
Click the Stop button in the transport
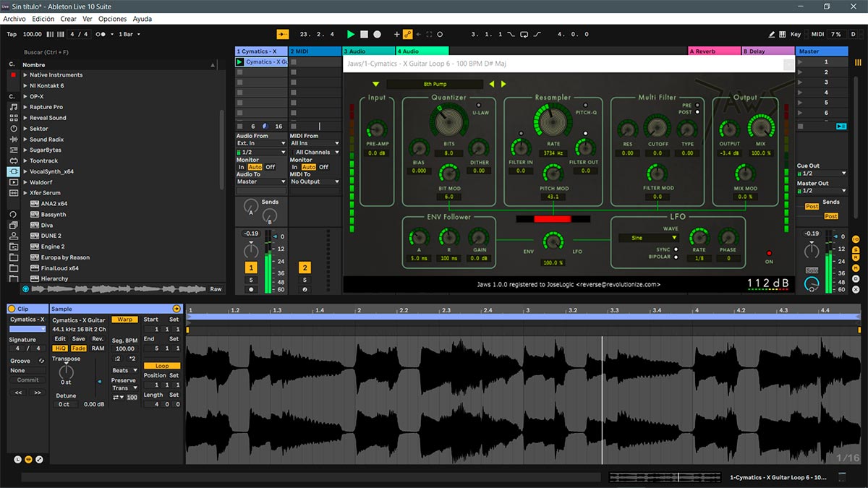coord(365,34)
